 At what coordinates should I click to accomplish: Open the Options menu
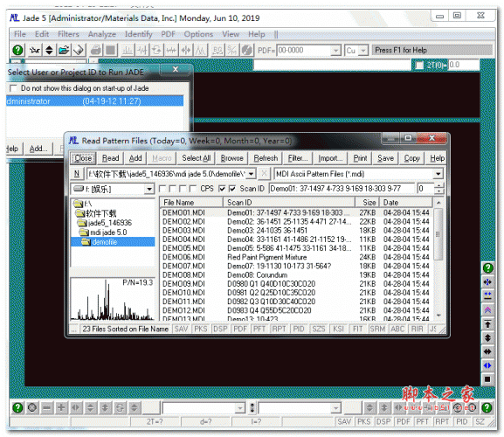point(198,34)
